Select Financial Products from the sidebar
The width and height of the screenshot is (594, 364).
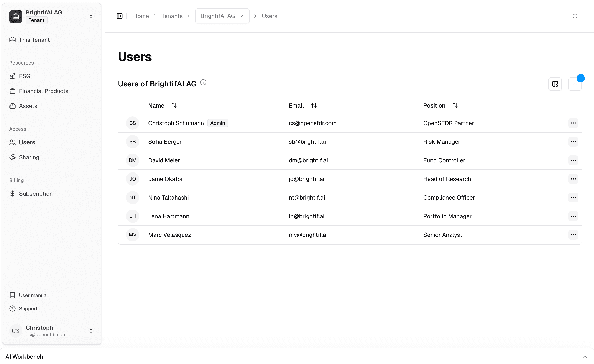click(44, 91)
